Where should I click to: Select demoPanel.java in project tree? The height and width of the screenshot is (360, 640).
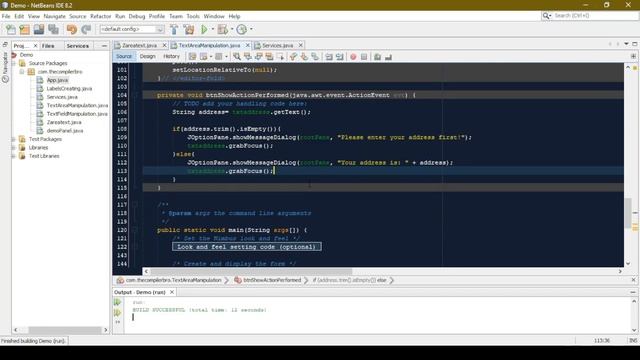(x=65, y=131)
